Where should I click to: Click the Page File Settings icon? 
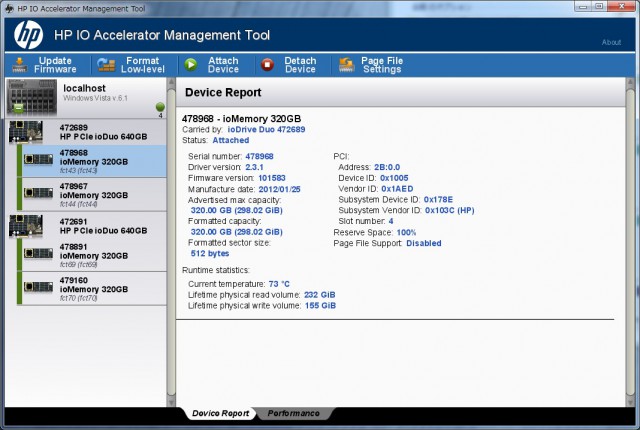click(345, 65)
